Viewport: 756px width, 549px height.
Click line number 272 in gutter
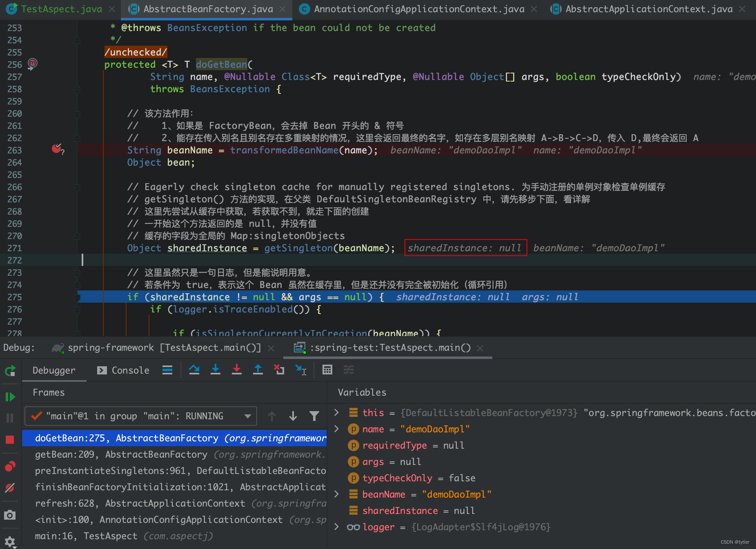15,260
